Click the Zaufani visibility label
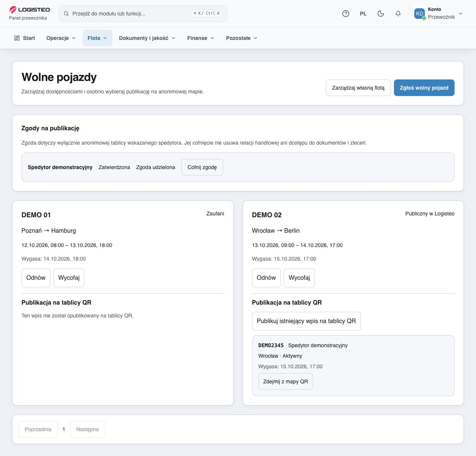 (x=215, y=214)
